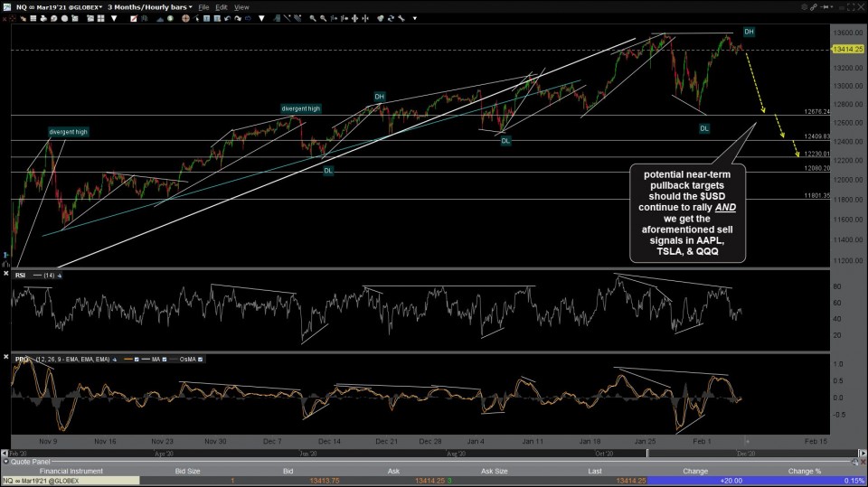This screenshot has width=868, height=487.
Task: Click the mountain area chart icon
Action: 160,18
